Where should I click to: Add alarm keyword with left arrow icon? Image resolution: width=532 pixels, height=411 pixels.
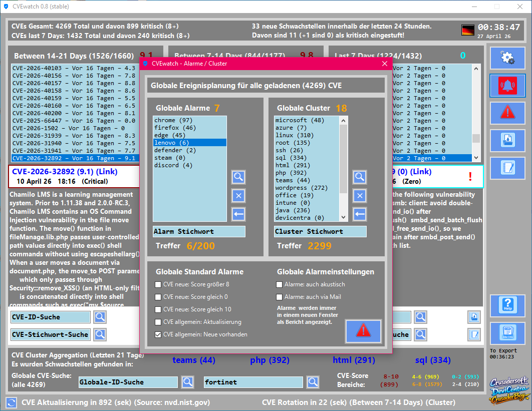tap(238, 214)
